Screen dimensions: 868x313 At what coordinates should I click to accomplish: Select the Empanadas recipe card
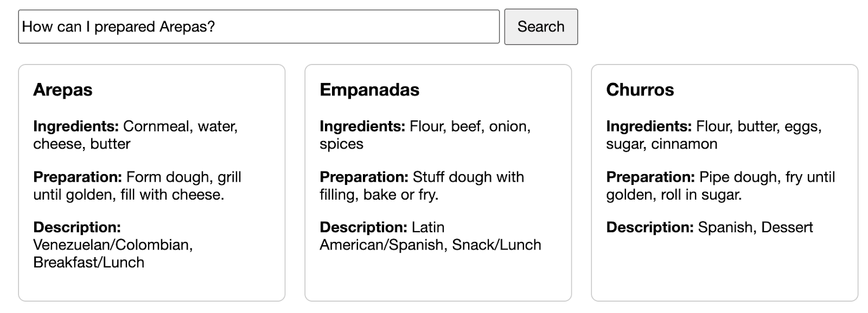click(x=438, y=182)
